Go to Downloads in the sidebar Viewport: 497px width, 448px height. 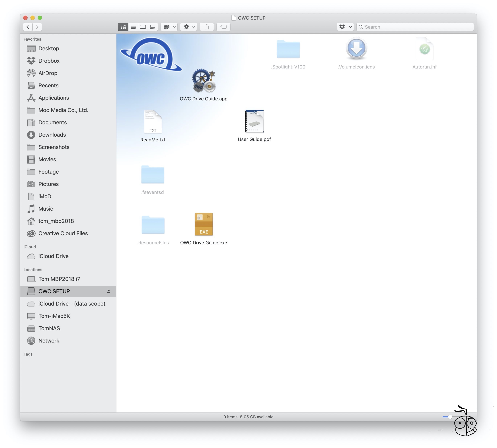52,135
